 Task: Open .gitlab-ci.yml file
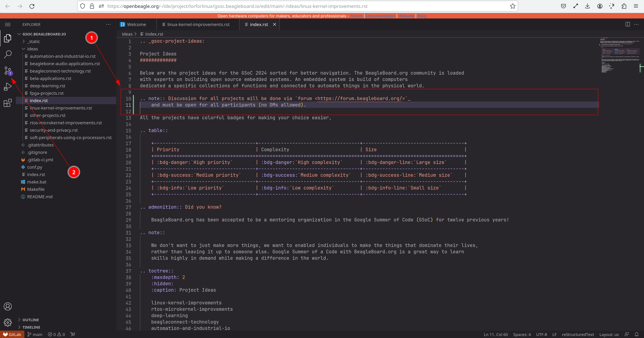(40, 160)
